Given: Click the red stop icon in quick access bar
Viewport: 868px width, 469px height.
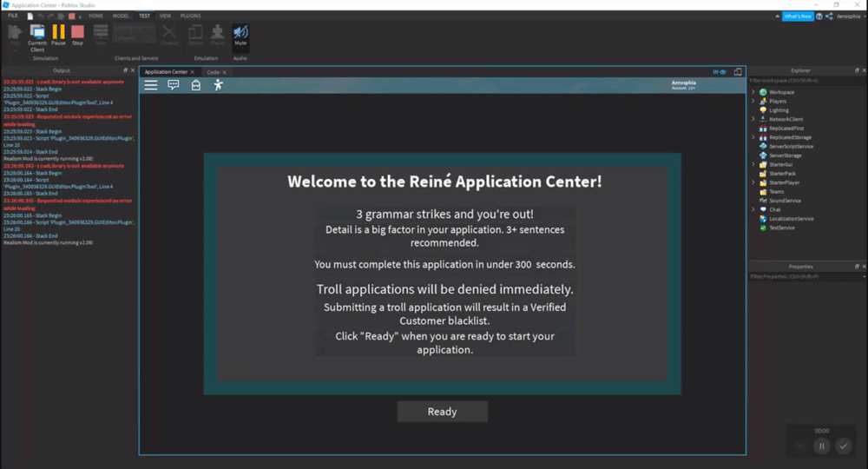Looking at the screenshot, I should [x=71, y=16].
